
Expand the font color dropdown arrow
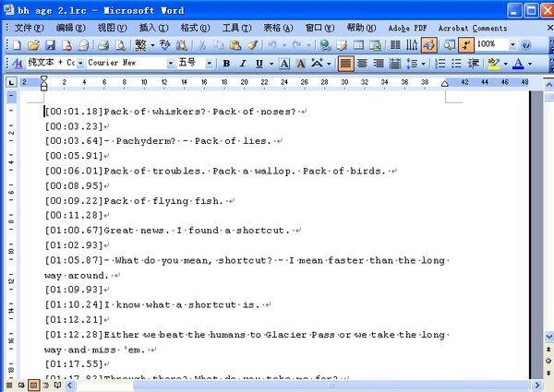[530, 64]
